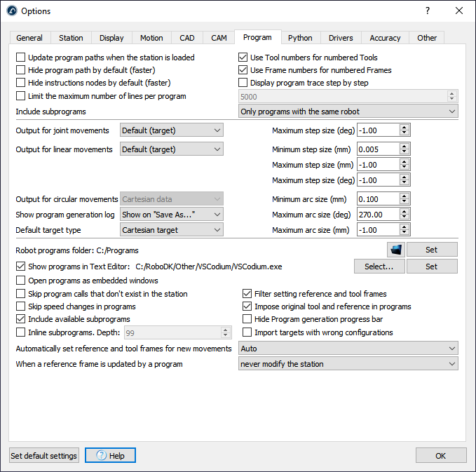Image resolution: width=476 pixels, height=472 pixels.
Task: Click the question mark help icon in title bar
Action: (427, 11)
